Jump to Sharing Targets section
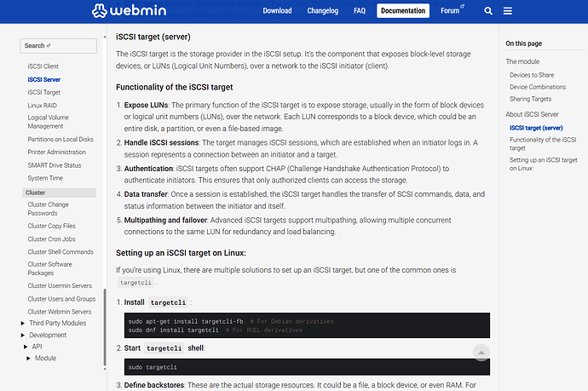Image resolution: width=588 pixels, height=391 pixels. [532, 99]
